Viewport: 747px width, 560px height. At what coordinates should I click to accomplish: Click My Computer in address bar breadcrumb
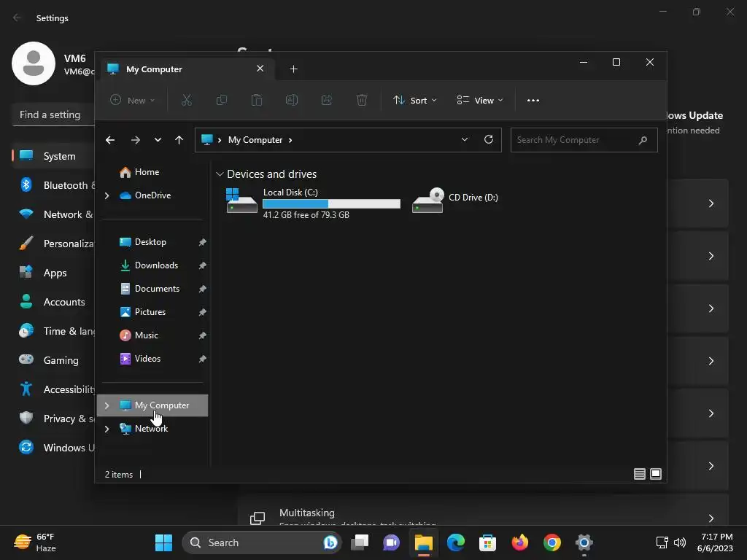pos(255,140)
